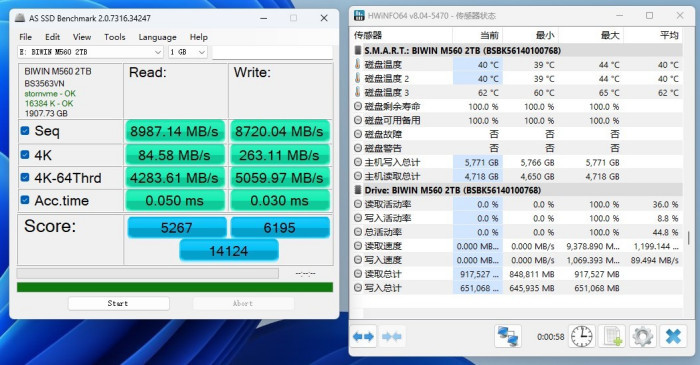Click the icon next to 写入速度

(358, 260)
